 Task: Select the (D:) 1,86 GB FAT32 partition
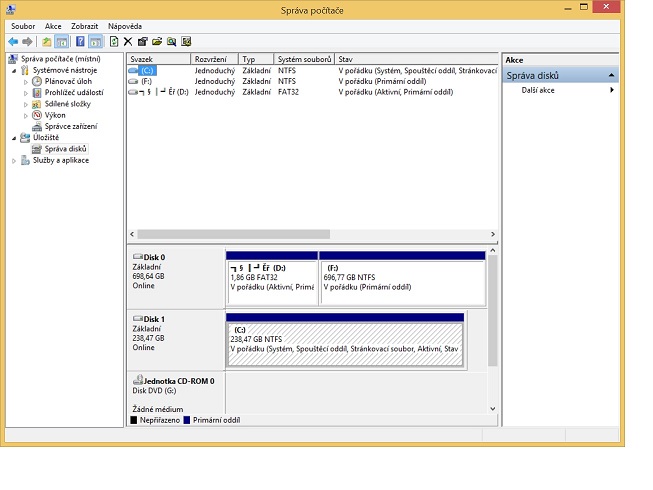[272, 279]
